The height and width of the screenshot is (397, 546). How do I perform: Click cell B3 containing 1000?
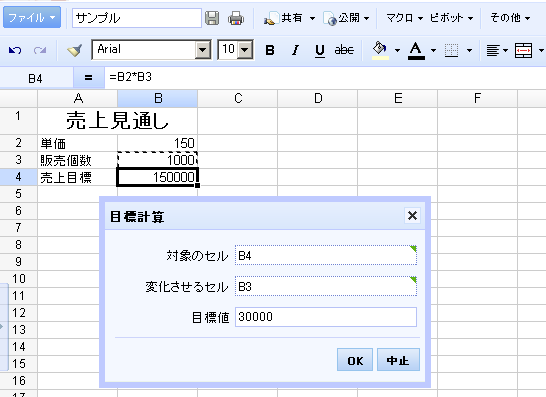point(158,160)
